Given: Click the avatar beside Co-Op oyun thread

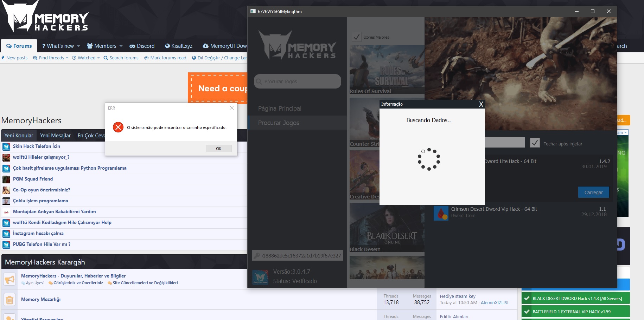Looking at the screenshot, I should pos(6,190).
